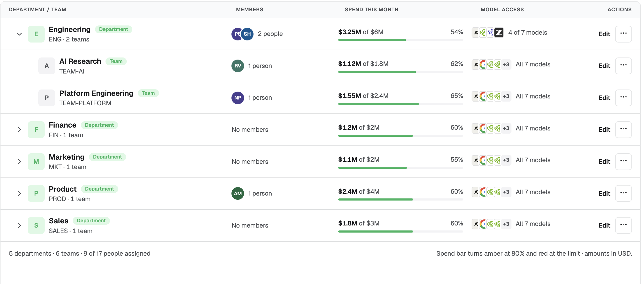This screenshot has width=644, height=284.
Task: Click the SH member avatar in Engineering
Action: [247, 34]
